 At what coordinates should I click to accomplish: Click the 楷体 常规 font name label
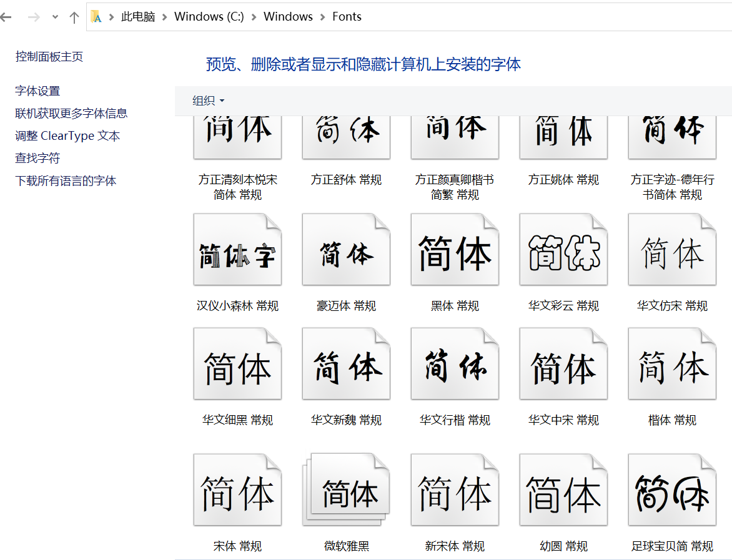(x=672, y=420)
